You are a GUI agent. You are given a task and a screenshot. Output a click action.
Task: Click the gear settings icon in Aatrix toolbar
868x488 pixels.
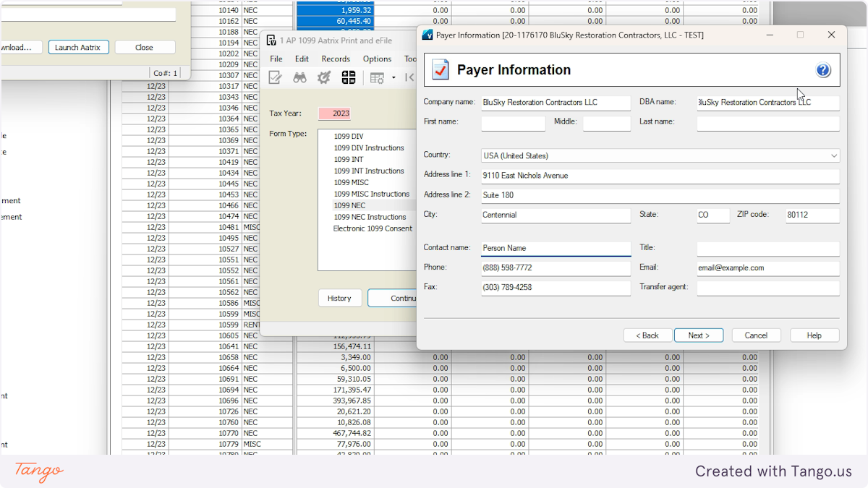pos(324,77)
